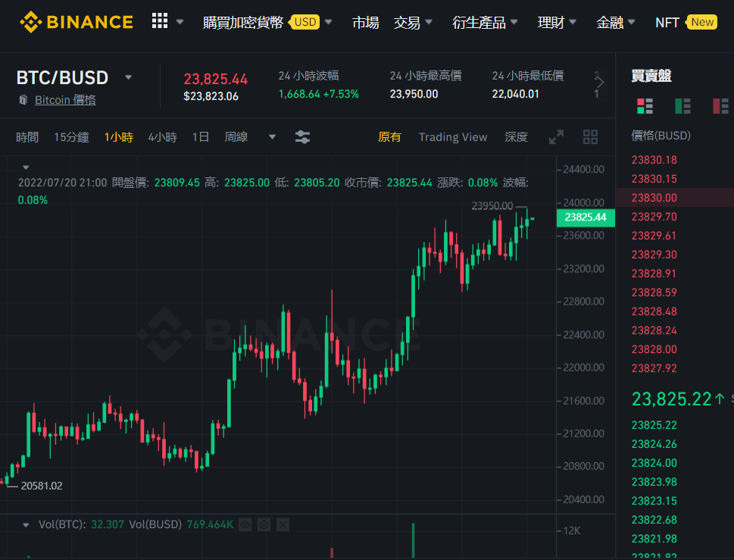This screenshot has height=560, width=734.
Task: Open the apps grid menu icon
Action: [160, 20]
